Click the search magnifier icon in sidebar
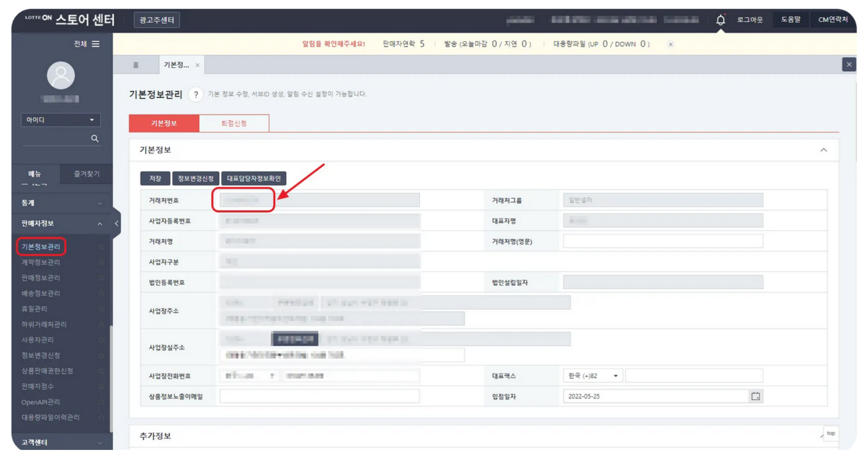Image resolution: width=868 pixels, height=459 pixels. click(95, 138)
